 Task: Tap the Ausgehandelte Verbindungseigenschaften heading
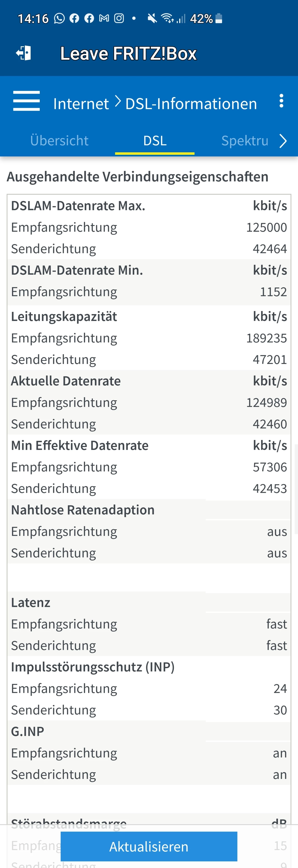pos(138,177)
